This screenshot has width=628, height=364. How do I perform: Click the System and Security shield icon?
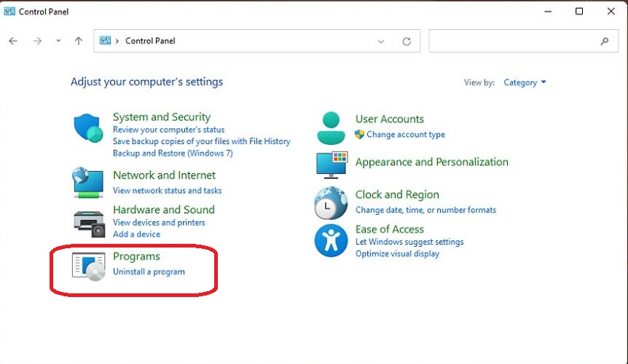point(90,128)
